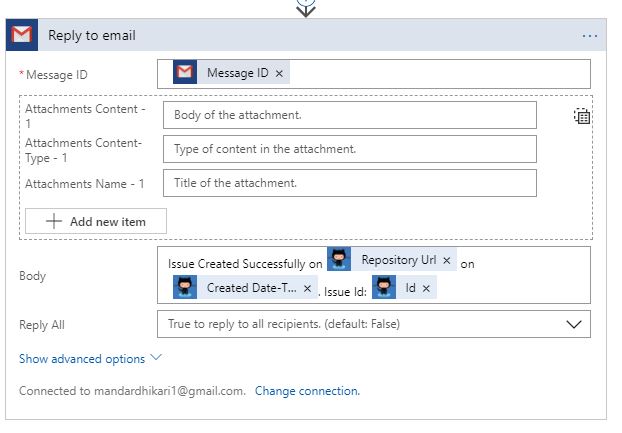Click the GitHub icon on Created Date-Time token
The height and width of the screenshot is (433, 622).
tap(185, 287)
